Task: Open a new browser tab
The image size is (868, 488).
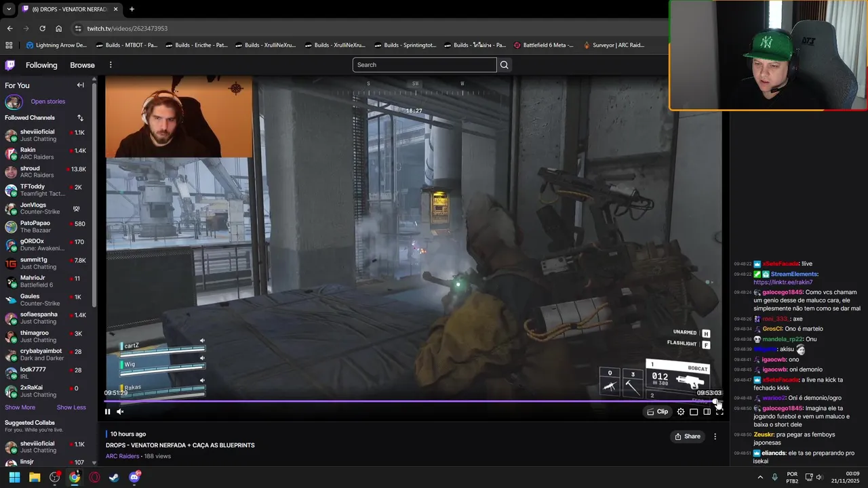Action: (x=132, y=9)
